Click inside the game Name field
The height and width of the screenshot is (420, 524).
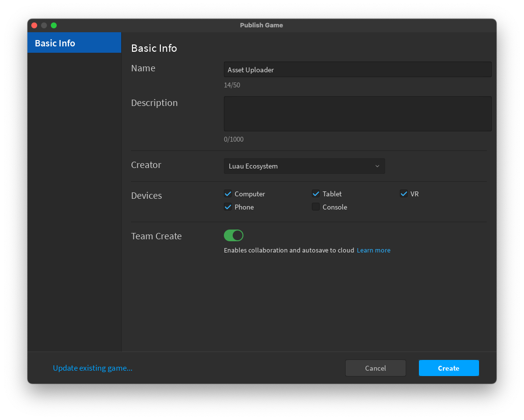(x=357, y=69)
